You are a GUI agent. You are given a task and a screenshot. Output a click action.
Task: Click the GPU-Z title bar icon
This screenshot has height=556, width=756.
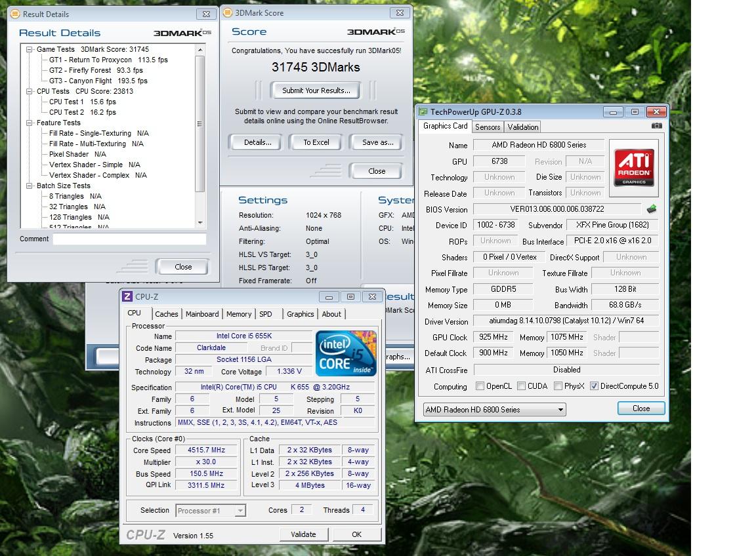click(423, 111)
